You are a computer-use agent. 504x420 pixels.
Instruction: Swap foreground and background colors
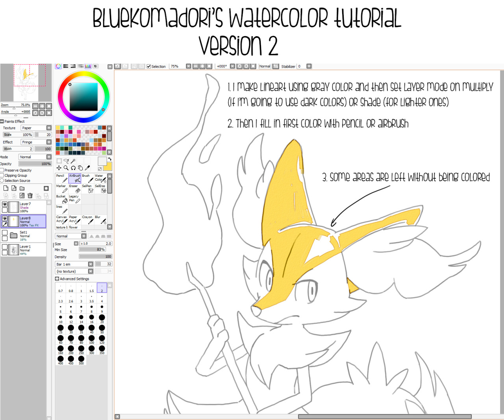point(110,159)
